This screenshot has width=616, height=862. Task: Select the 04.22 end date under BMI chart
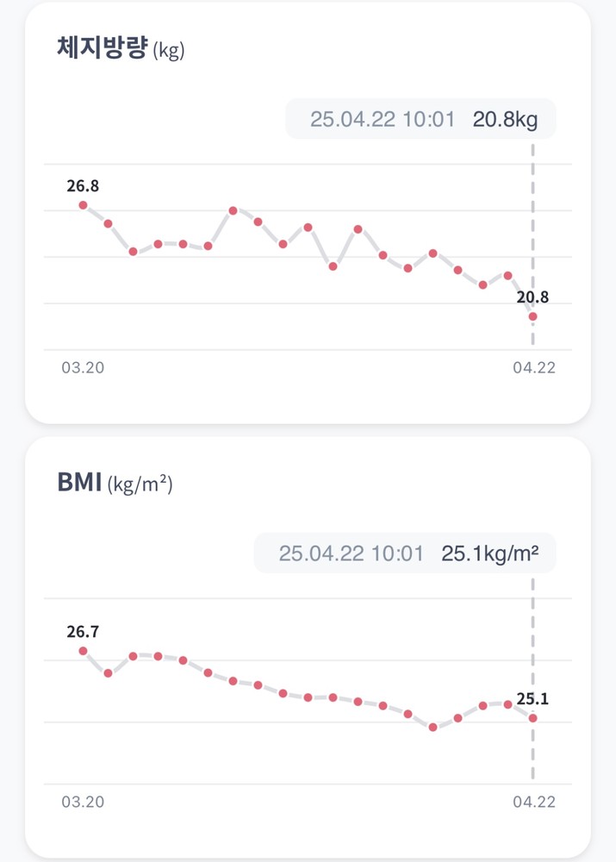pos(534,803)
